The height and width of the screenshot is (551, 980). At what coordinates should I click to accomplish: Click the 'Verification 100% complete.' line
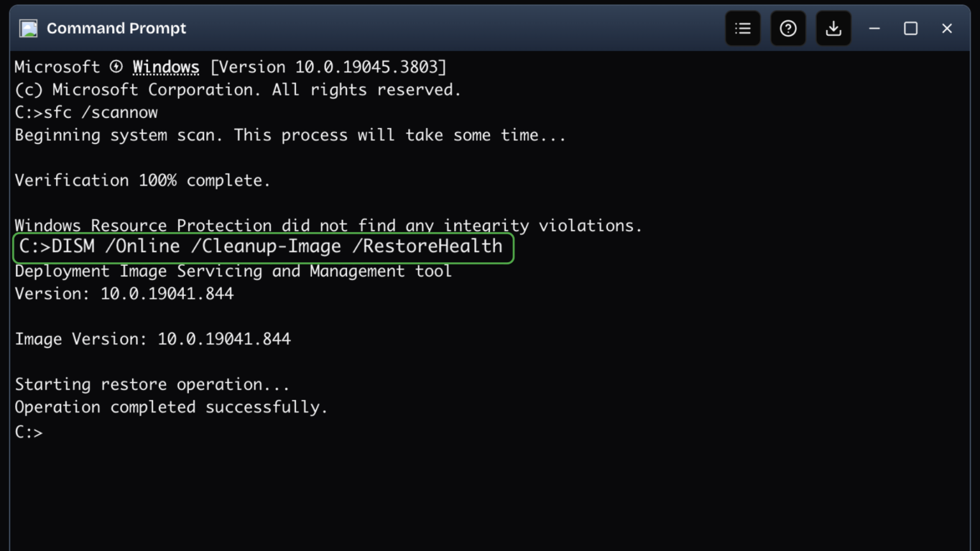[x=142, y=180]
